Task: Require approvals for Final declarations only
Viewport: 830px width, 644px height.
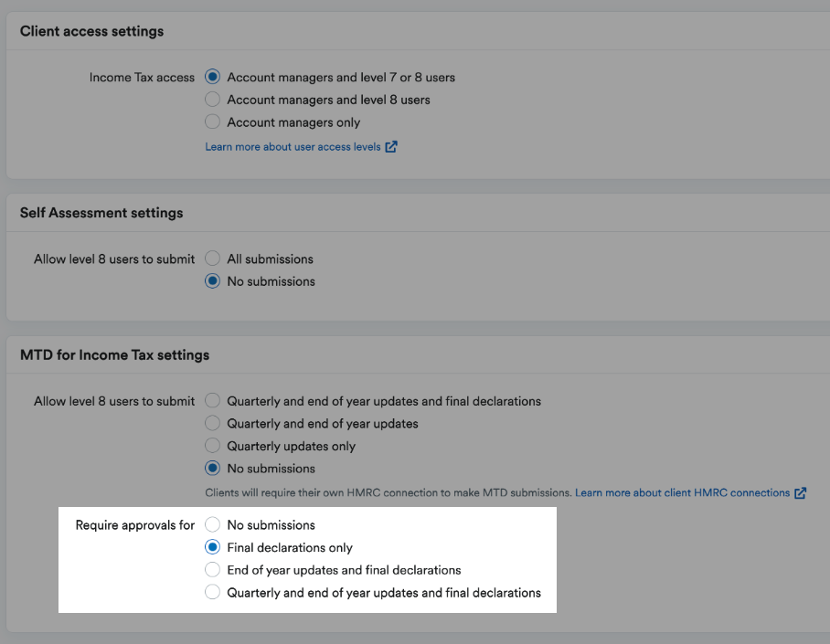Action: pos(212,547)
